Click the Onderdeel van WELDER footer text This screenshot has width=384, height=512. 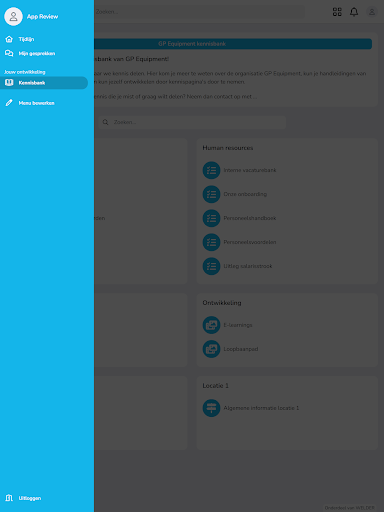pos(350,508)
